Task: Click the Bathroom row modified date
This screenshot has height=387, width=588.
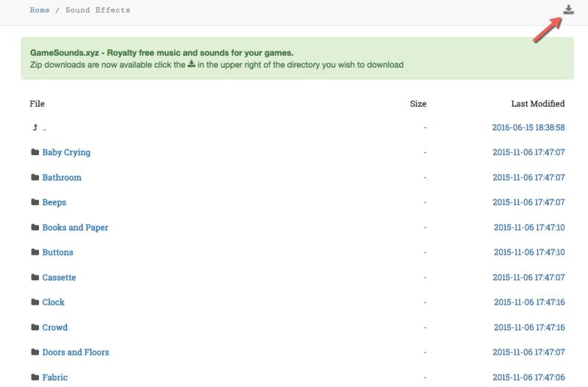Action: point(528,177)
